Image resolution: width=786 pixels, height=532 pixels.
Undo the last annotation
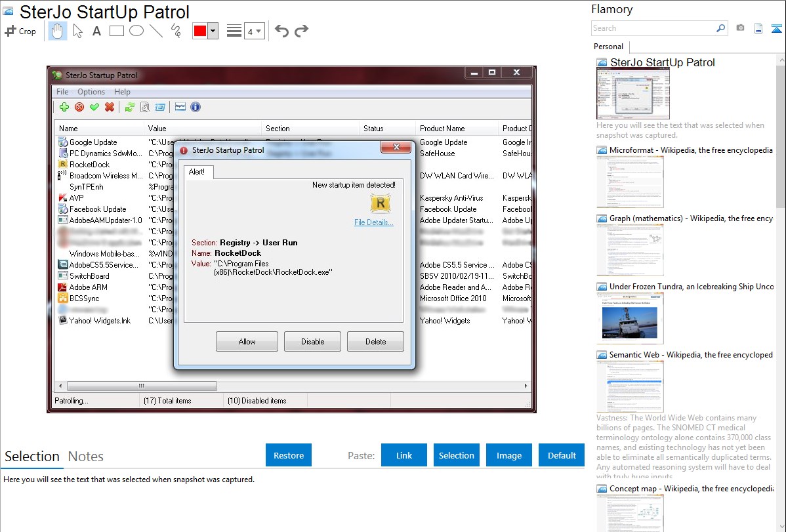(281, 31)
